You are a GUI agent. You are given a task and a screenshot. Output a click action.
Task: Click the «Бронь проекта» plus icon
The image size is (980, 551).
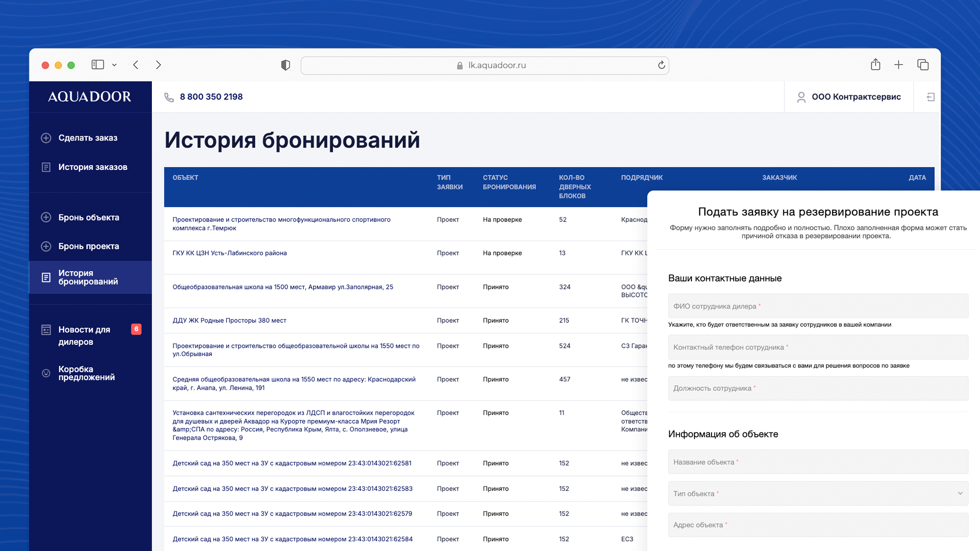click(x=46, y=246)
